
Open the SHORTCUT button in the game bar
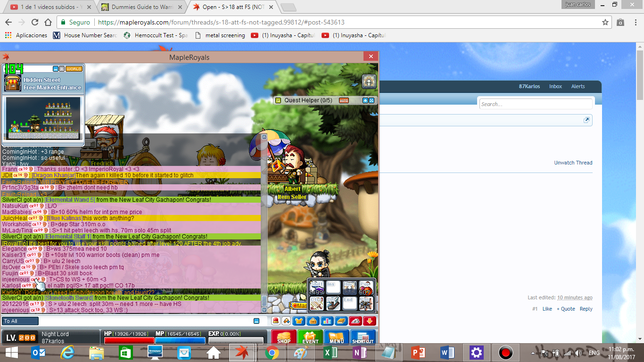[363, 337]
